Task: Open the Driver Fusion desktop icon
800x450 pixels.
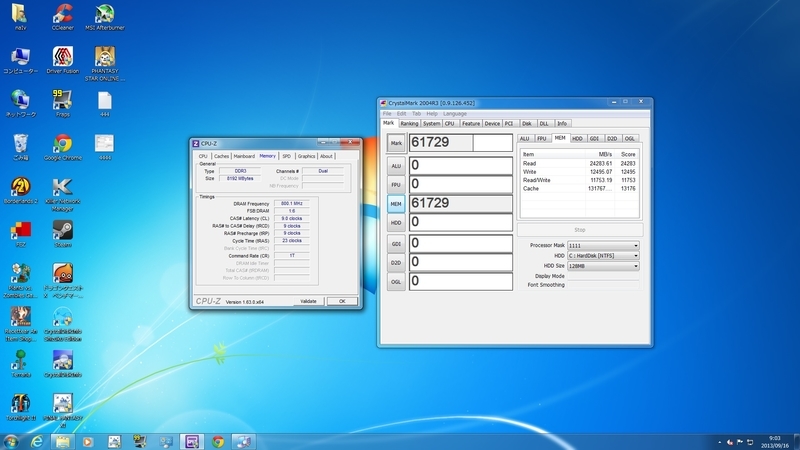Action: coord(63,60)
